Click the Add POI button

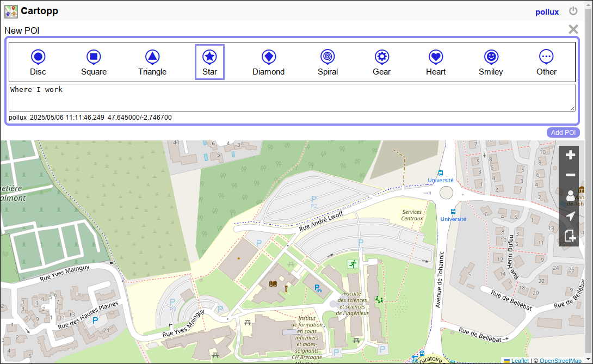[x=563, y=133]
